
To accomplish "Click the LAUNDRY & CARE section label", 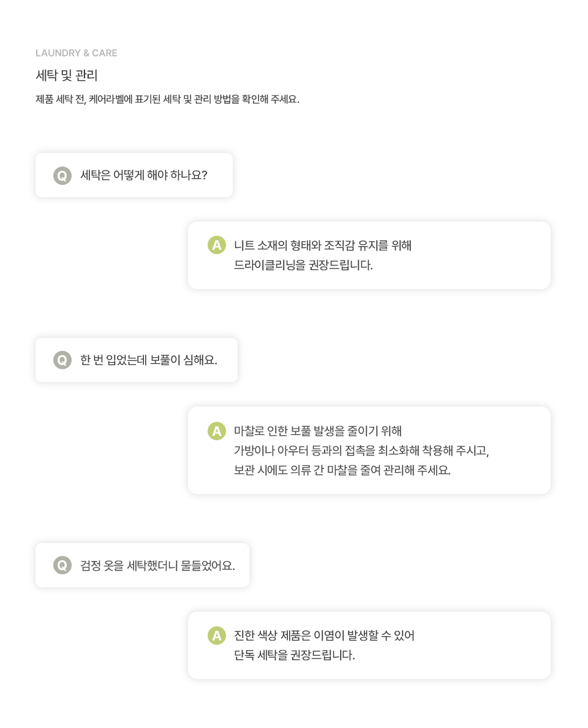I will pyautogui.click(x=76, y=53).
